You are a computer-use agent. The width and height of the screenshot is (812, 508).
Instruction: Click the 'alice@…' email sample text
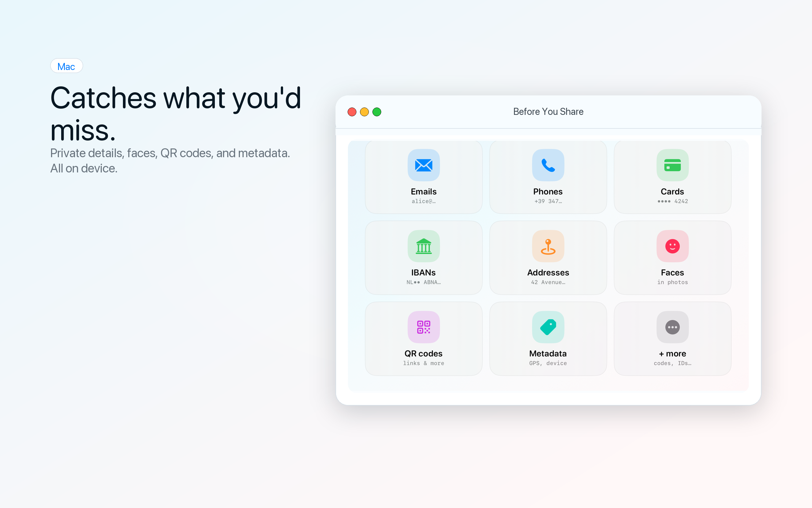423,201
